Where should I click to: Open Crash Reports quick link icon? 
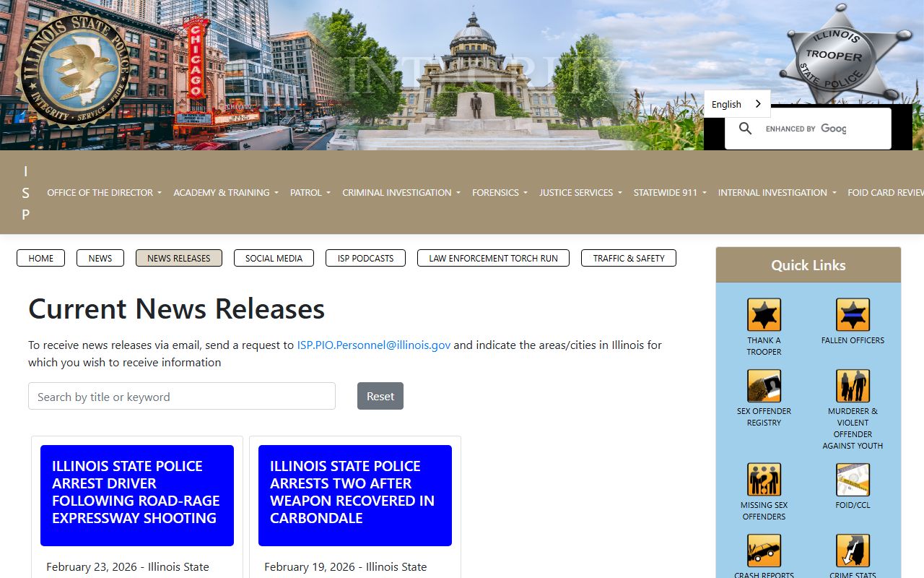[764, 551]
